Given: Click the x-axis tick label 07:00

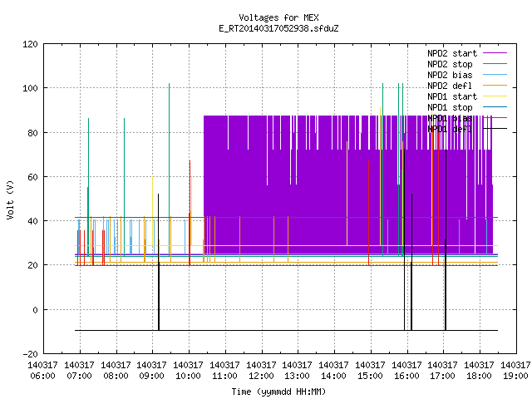Looking at the screenshot, I should click(x=79, y=376).
